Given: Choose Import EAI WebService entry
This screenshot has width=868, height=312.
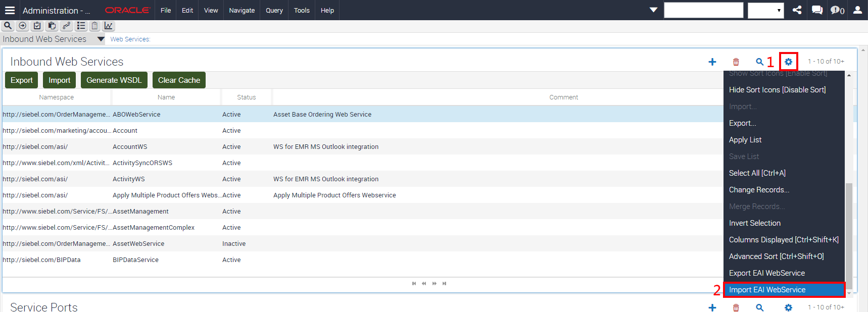Looking at the screenshot, I should tap(784, 290).
